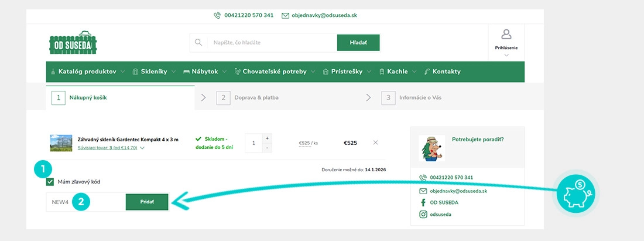
Task: Open the Prístrešky menu
Action: 347,72
